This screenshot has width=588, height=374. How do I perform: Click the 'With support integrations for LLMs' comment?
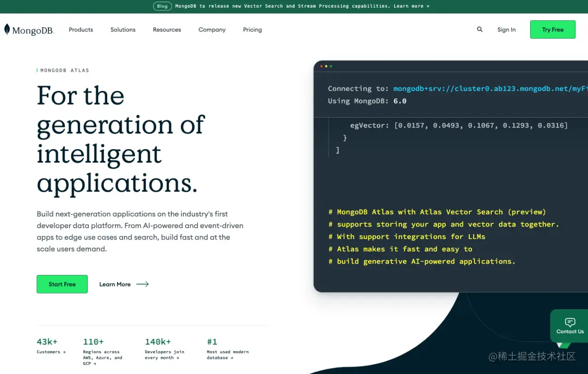[407, 237]
